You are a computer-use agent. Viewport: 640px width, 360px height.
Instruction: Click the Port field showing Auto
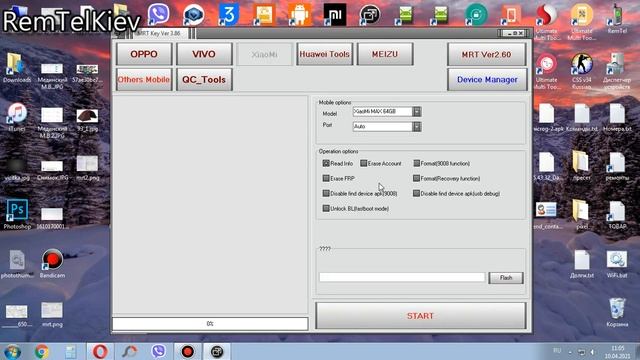[x=383, y=127]
